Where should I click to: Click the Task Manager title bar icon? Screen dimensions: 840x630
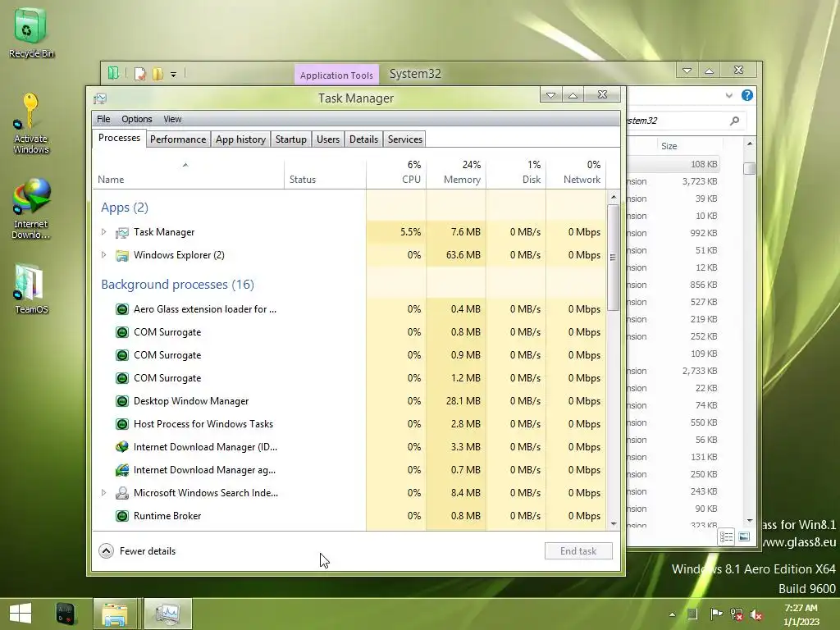[x=100, y=98]
